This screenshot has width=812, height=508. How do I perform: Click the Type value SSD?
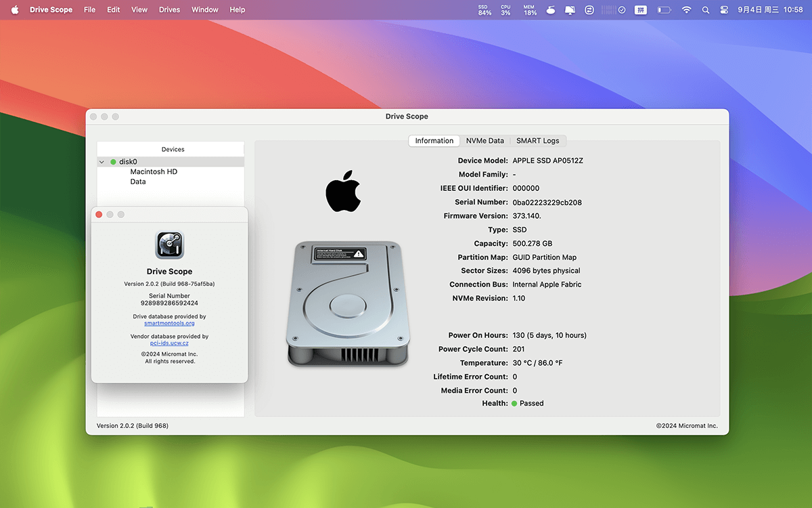click(520, 230)
